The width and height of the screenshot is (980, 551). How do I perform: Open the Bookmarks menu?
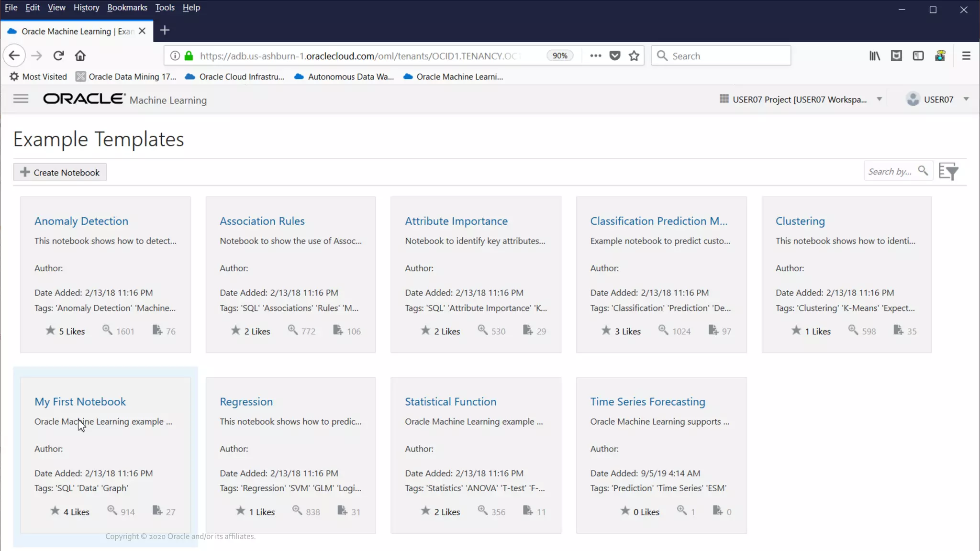[x=127, y=8]
